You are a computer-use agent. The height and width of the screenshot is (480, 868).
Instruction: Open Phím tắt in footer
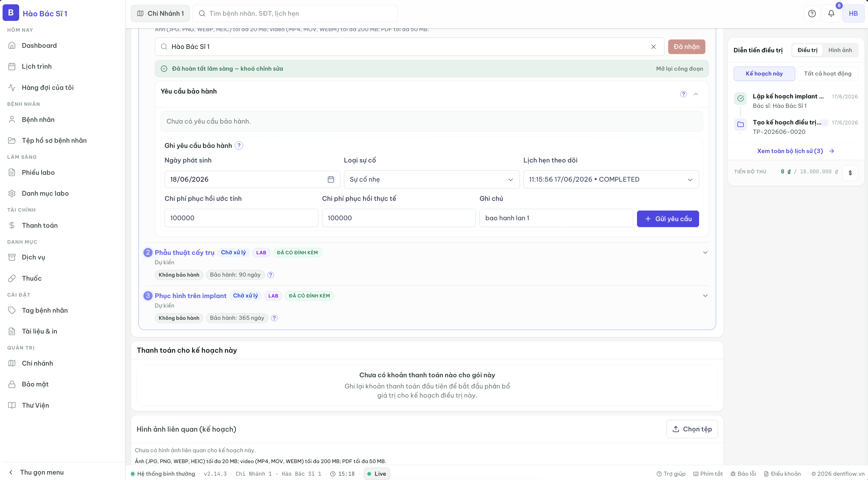click(708, 474)
